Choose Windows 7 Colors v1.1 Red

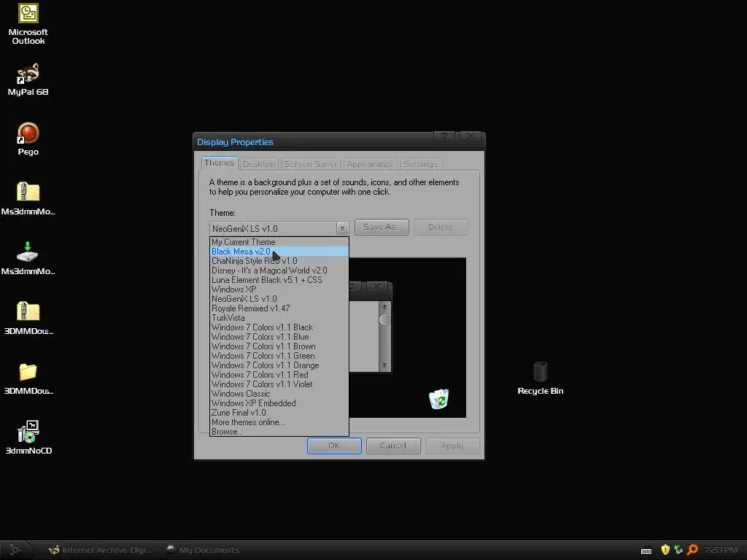279,376
